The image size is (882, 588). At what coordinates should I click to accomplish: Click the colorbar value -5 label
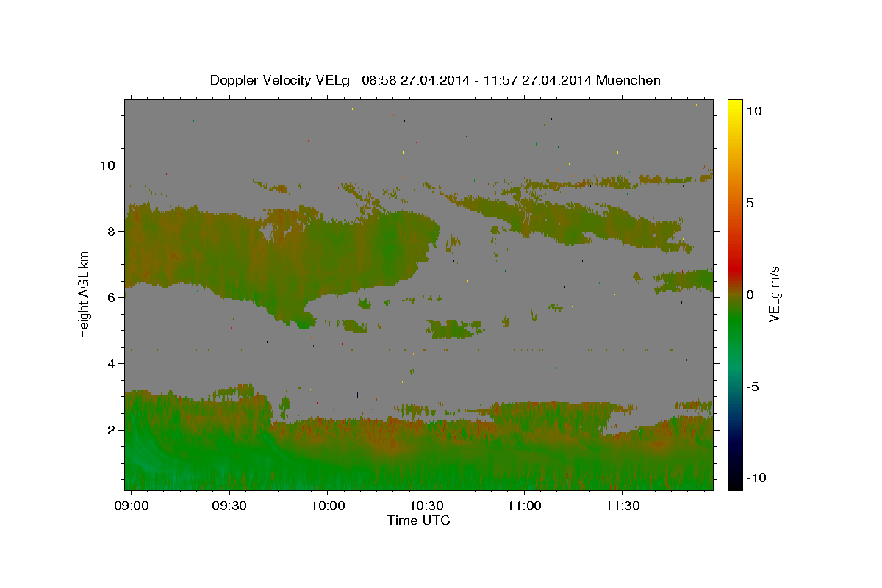(x=753, y=387)
